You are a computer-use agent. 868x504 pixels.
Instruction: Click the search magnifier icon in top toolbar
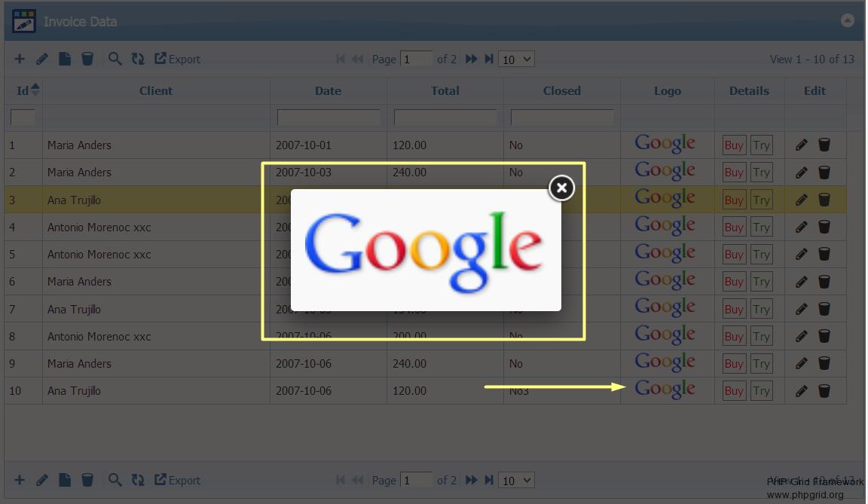tap(115, 59)
